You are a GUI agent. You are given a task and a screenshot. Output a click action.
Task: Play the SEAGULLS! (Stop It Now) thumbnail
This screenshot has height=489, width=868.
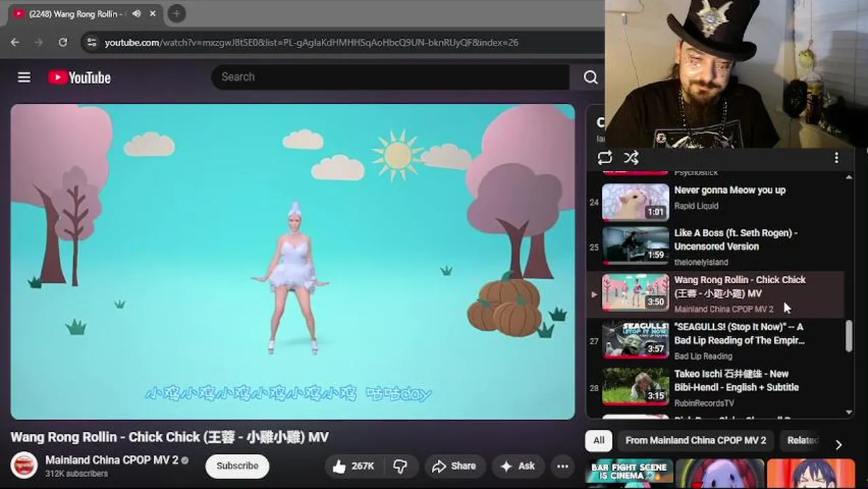[x=635, y=339]
